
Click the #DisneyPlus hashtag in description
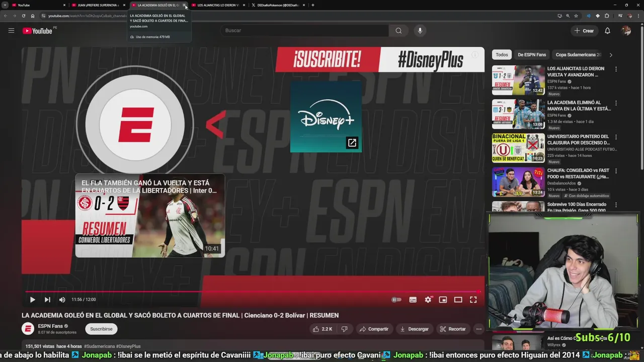[128, 346]
